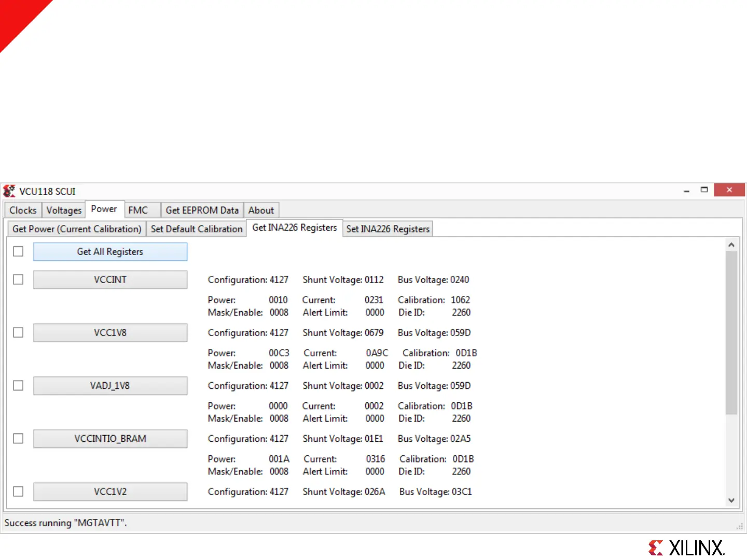The image size is (747, 560).
Task: Click the VCCINT Bus Voltage value 0240
Action: tap(460, 279)
